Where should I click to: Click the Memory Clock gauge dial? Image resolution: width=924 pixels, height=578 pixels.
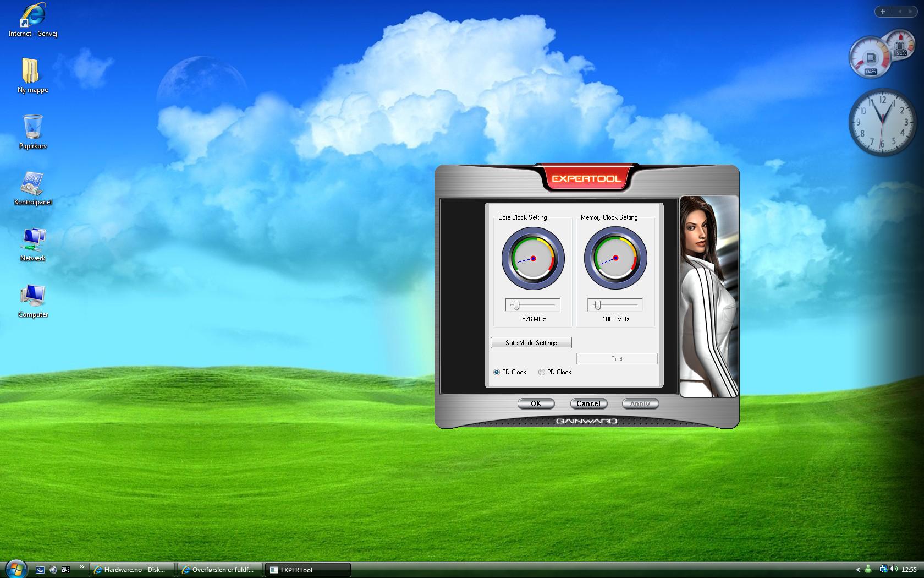pos(615,258)
